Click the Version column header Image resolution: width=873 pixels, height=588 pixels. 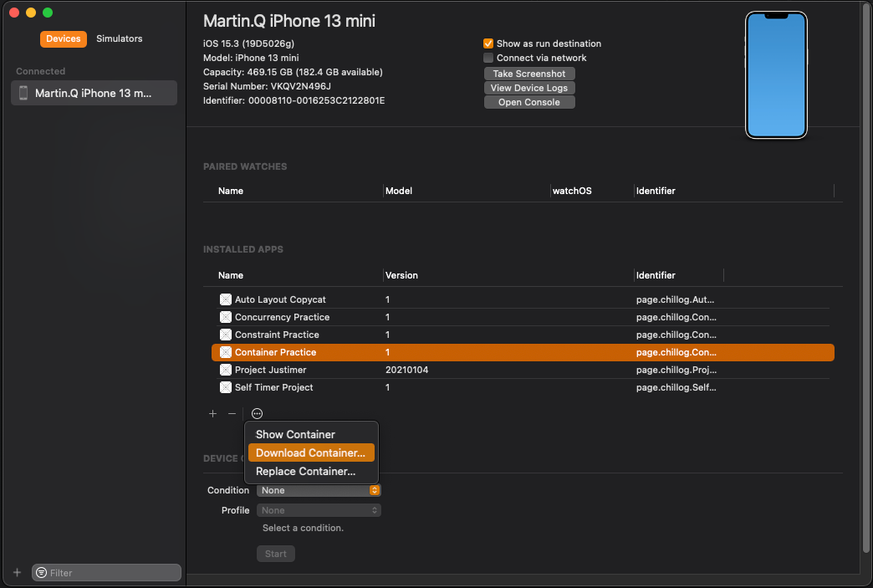coord(401,276)
